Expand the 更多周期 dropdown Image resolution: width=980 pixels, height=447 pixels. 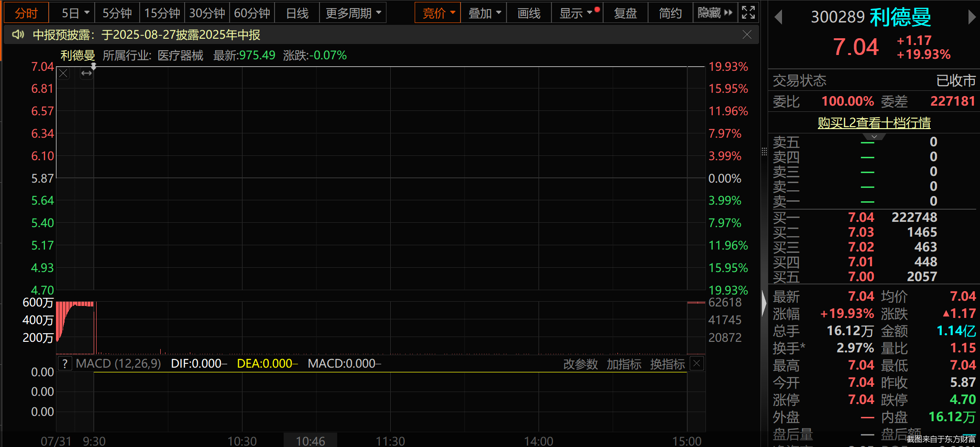(353, 13)
